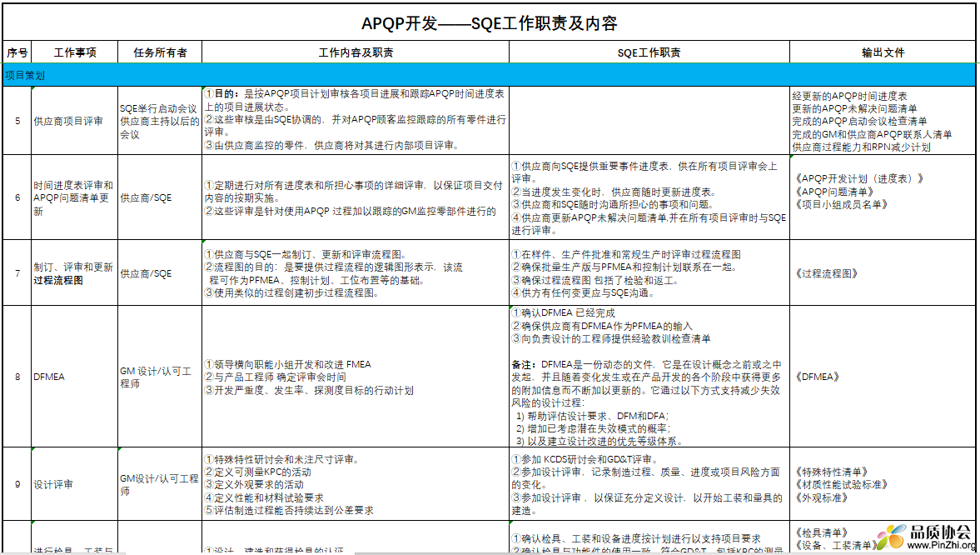Click sequence number cell "9"
Viewport: 980px width, 555px height.
pyautogui.click(x=17, y=483)
